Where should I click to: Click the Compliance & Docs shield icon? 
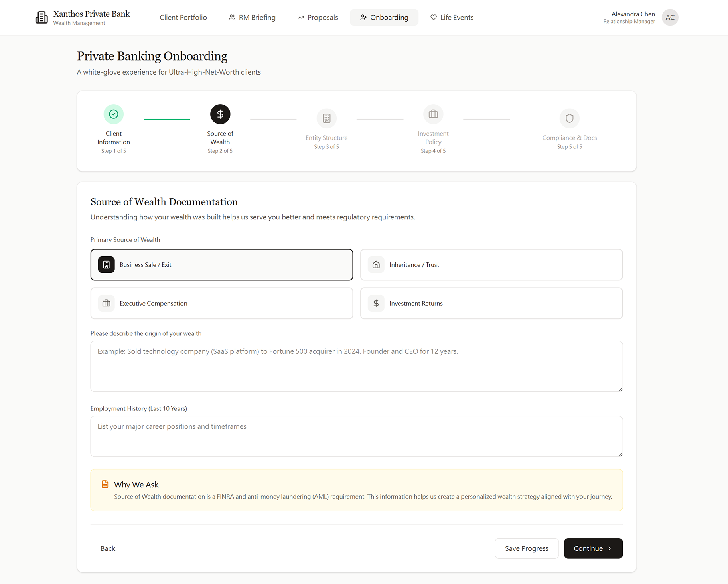coord(569,118)
